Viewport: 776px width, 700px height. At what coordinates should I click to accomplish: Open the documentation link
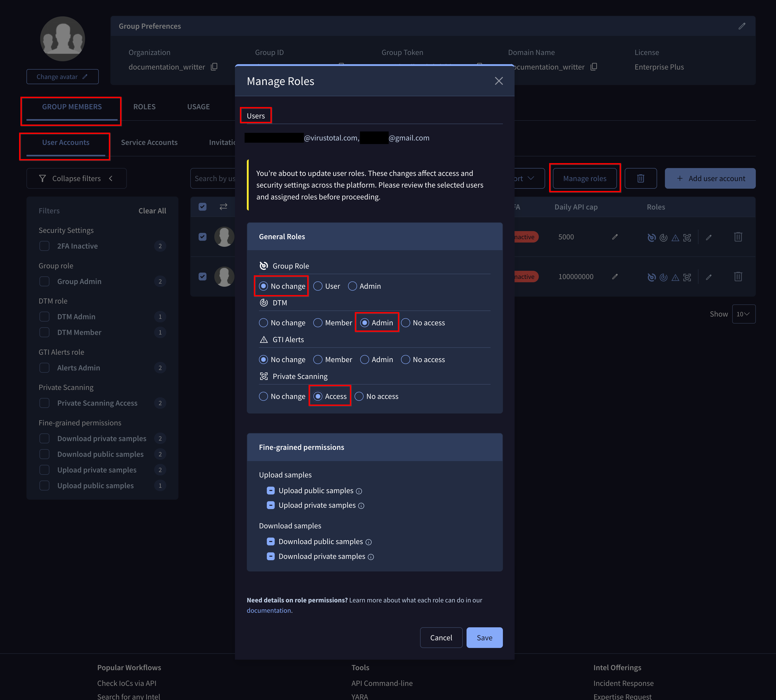point(269,610)
